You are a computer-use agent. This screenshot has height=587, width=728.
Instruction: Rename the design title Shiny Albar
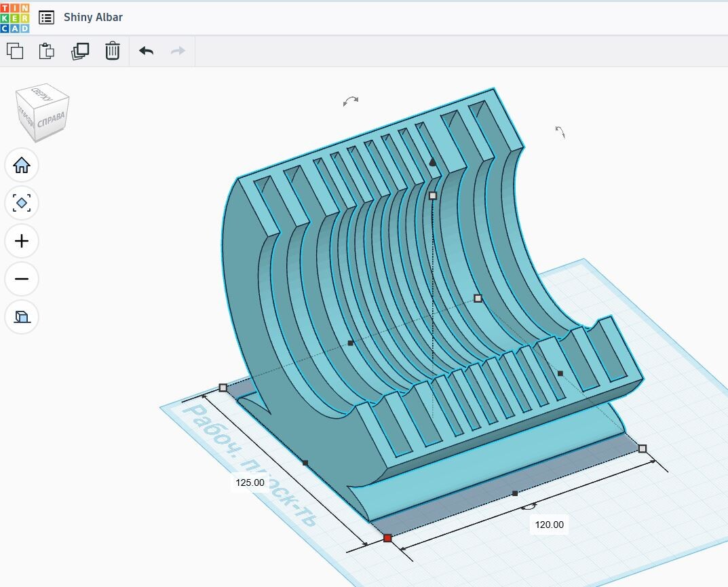tap(93, 18)
